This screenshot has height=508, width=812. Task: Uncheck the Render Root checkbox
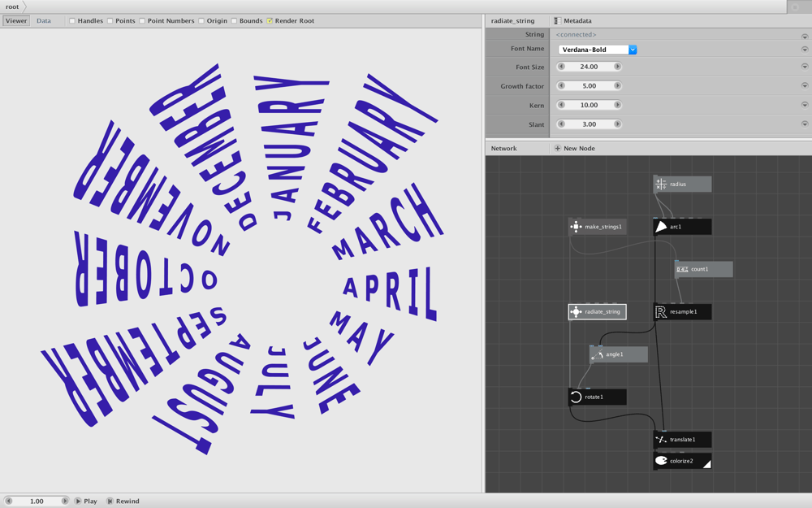[270, 21]
